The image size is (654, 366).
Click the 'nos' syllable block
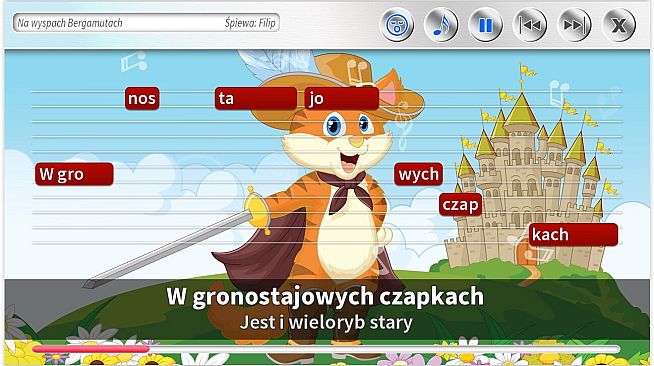[142, 98]
